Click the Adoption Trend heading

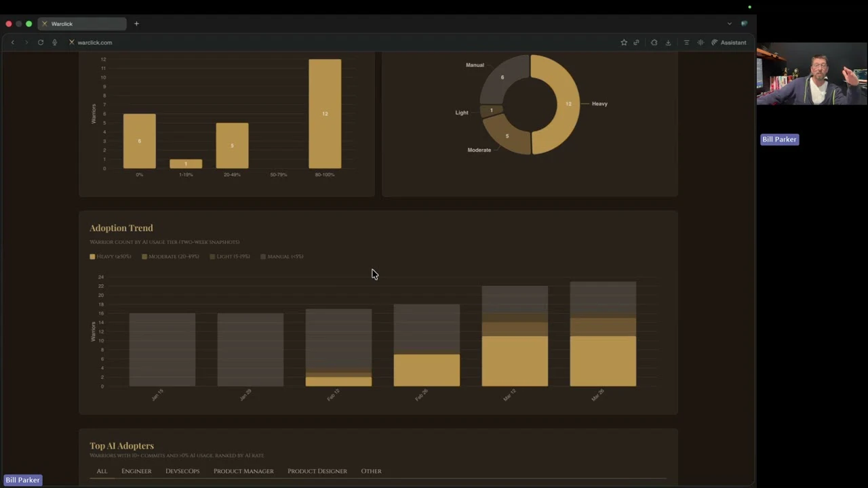point(121,228)
